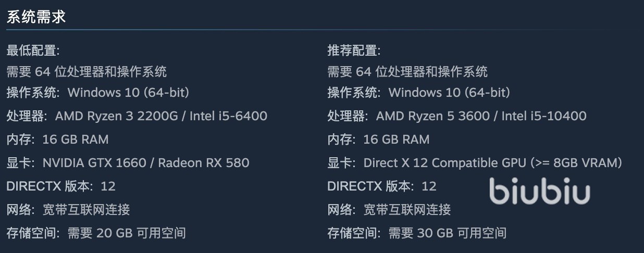Click the 20 GB 可用空间 storage line
This screenshot has width=644, height=253.
96,233
